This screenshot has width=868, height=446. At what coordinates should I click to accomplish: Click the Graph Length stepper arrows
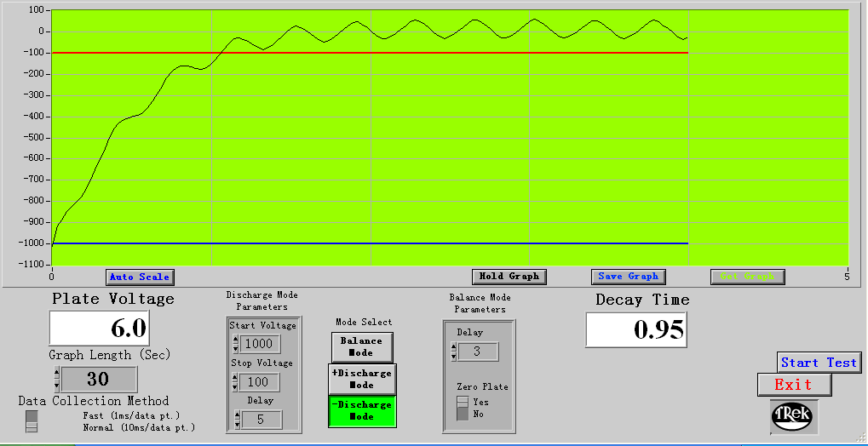click(56, 379)
